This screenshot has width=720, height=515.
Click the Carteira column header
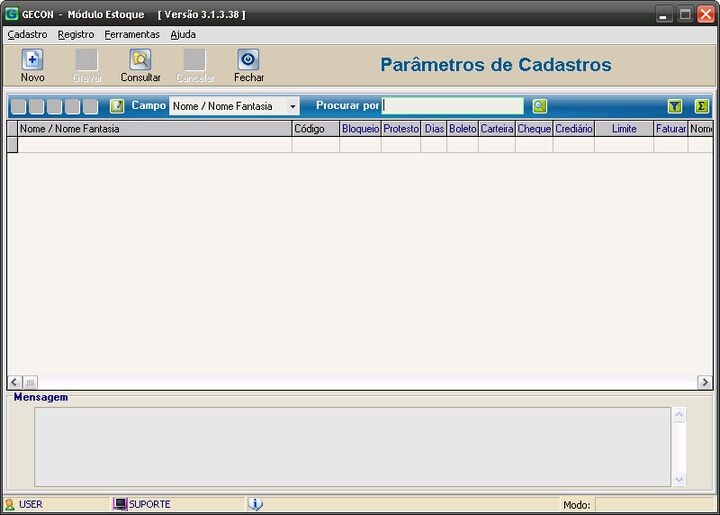(497, 129)
